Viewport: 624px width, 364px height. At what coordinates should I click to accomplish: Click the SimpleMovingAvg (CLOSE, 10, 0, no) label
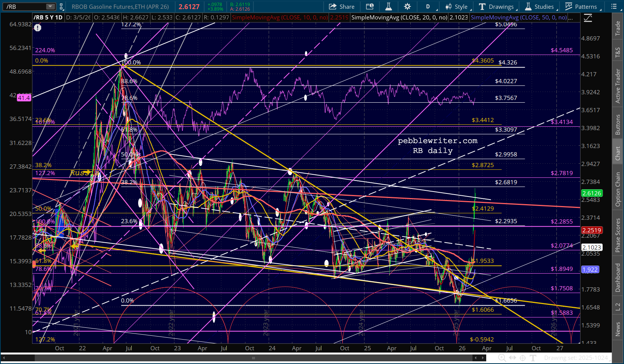pyautogui.click(x=280, y=18)
